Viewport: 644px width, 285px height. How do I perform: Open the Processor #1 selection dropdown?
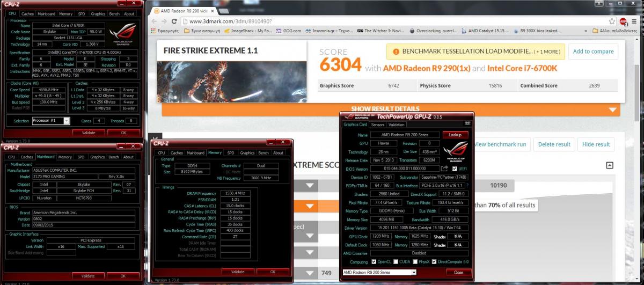point(51,121)
